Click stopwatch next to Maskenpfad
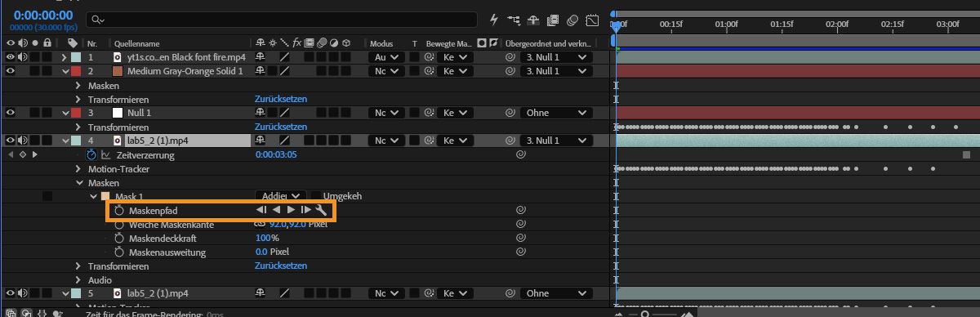 [x=119, y=210]
